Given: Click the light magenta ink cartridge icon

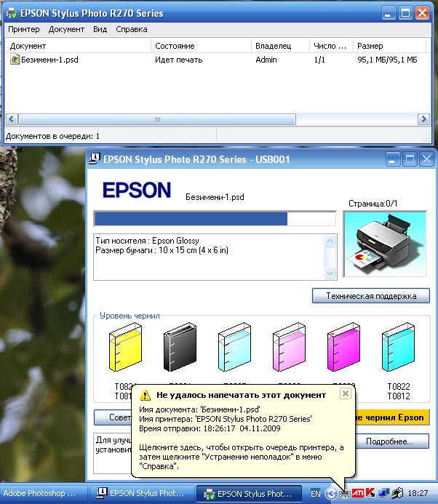Looking at the screenshot, I should [x=289, y=347].
